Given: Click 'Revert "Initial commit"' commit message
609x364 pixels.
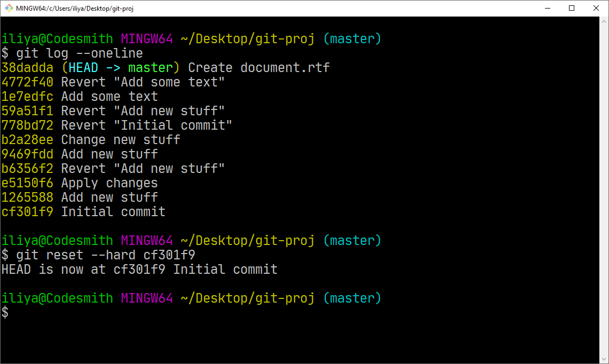Looking at the screenshot, I should point(147,125).
